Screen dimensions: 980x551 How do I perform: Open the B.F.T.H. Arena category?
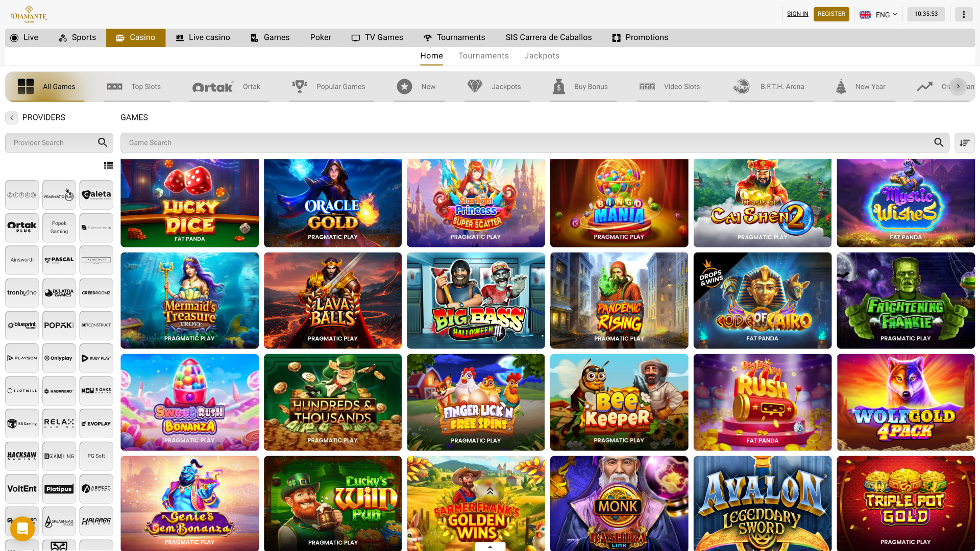741,86
